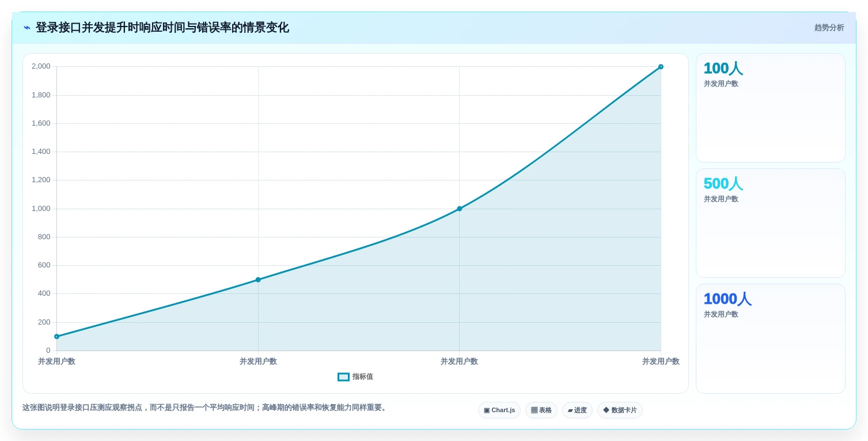868x441 pixels.
Task: Open the 100人 并发用户数 card
Action: [x=771, y=108]
